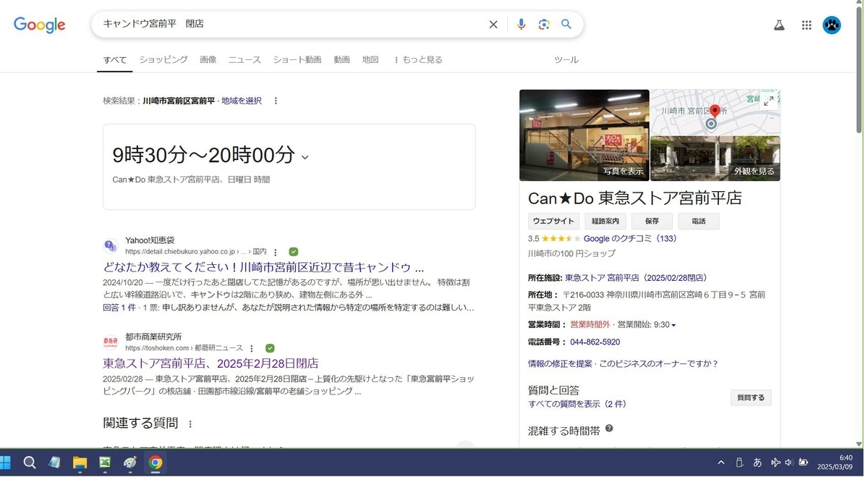Open Google のクチコミ（133） reviews link

tap(630, 239)
